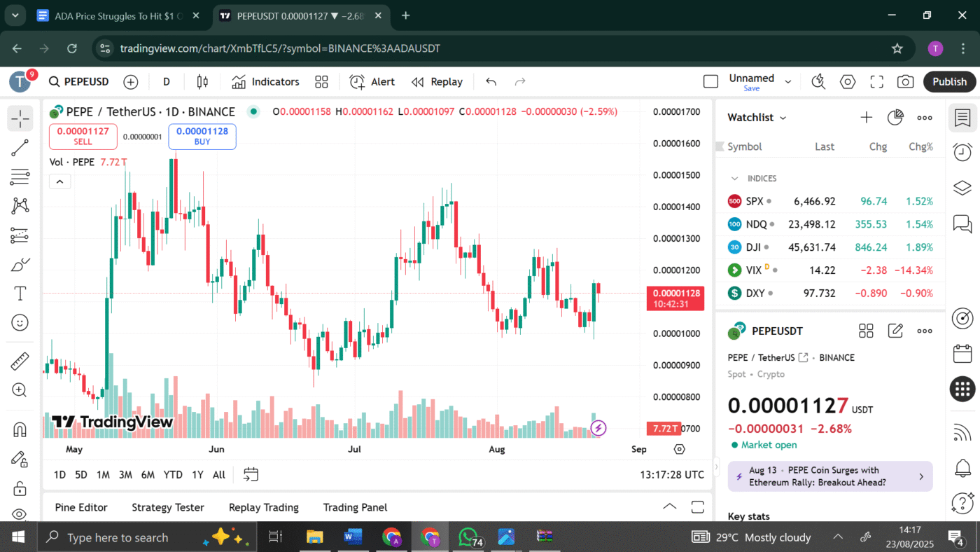Open the object tree layers icon
This screenshot has height=552, width=980.
(x=962, y=188)
